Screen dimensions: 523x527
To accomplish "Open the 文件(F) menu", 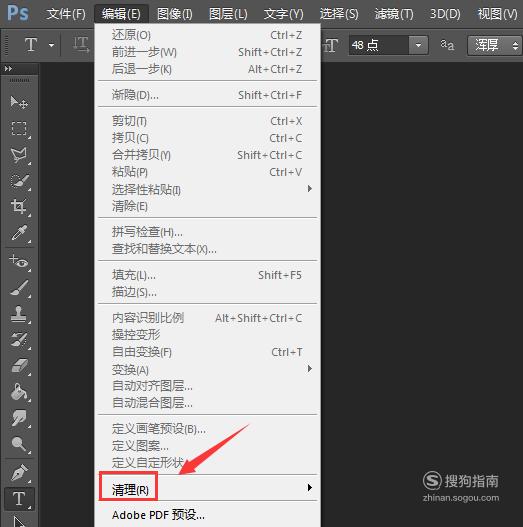I will pyautogui.click(x=66, y=14).
